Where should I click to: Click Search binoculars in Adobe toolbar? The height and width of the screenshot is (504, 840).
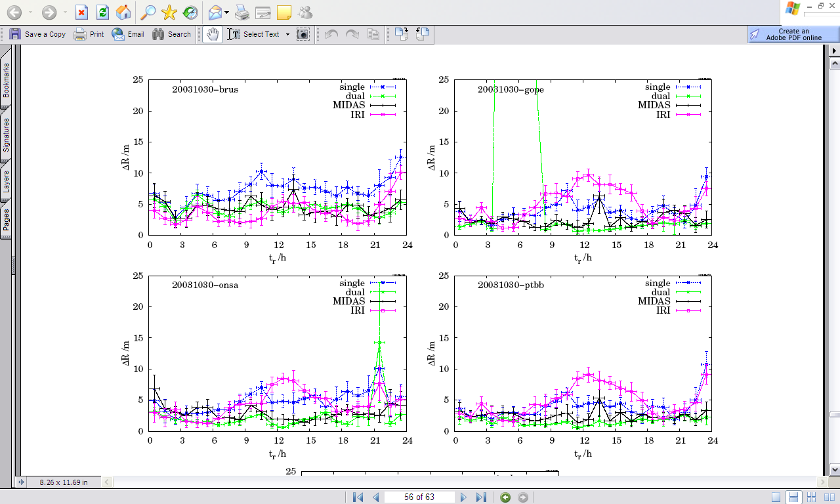[171, 34]
